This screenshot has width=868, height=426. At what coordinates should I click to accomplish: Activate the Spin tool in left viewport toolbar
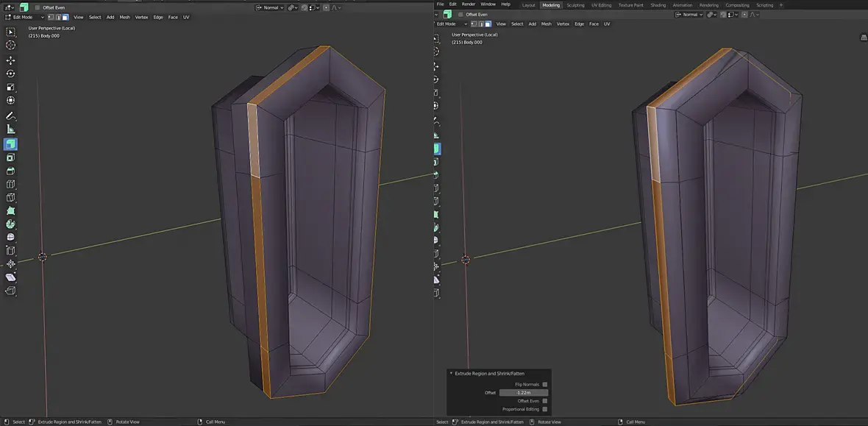10,224
